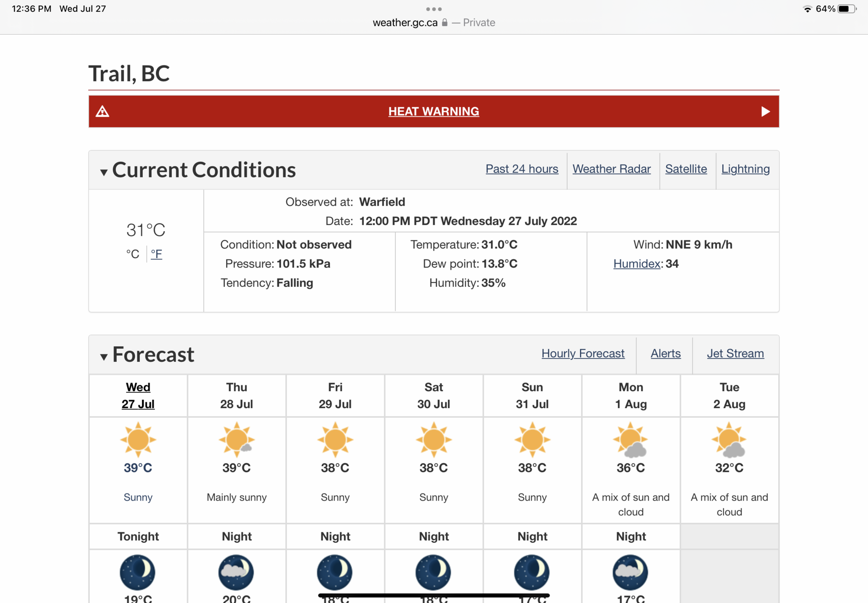Click the heat warning triangle alert icon
Viewport: 868px width, 603px height.
tap(102, 111)
